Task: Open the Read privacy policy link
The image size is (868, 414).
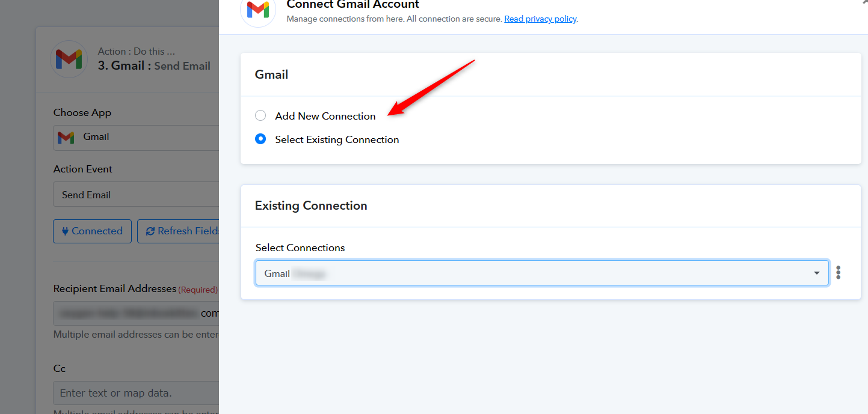Action: tap(540, 19)
